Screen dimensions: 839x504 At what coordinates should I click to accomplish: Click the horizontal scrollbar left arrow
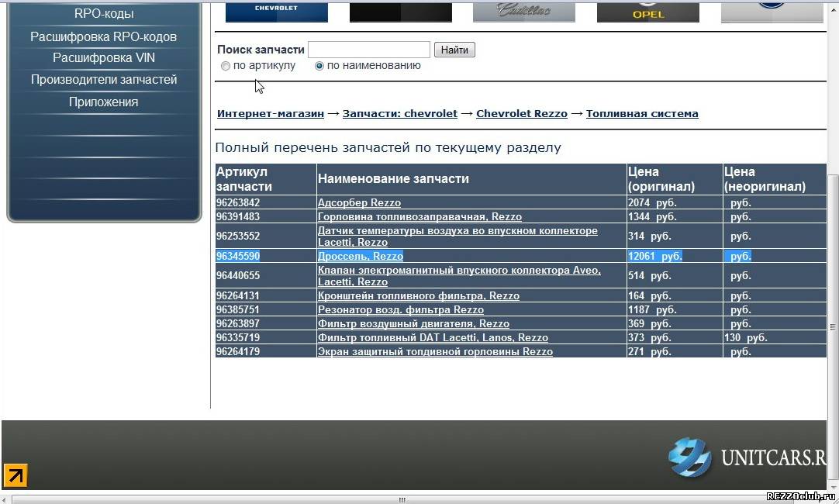5,499
